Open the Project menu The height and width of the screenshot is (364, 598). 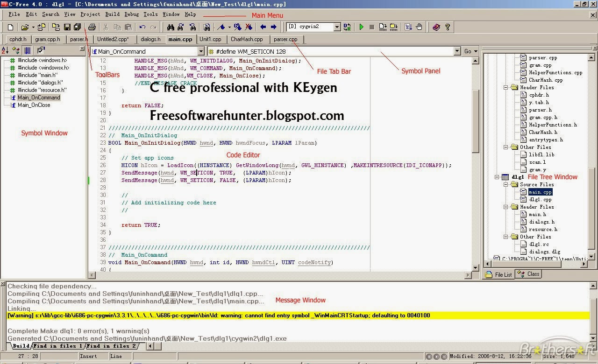click(90, 14)
